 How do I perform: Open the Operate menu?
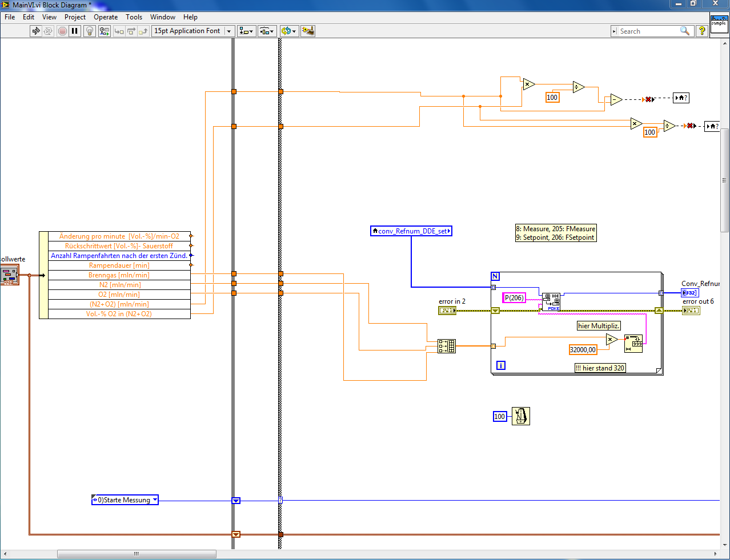[106, 17]
